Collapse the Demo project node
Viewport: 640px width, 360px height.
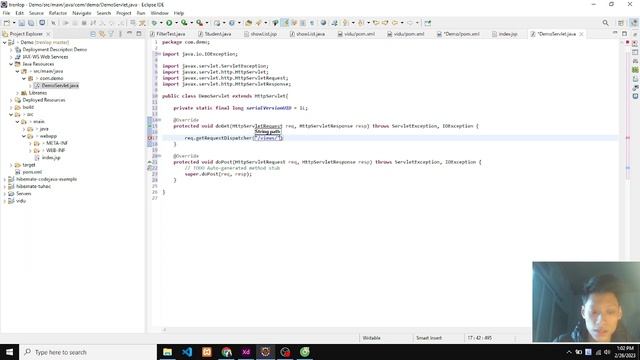pyautogui.click(x=4, y=42)
